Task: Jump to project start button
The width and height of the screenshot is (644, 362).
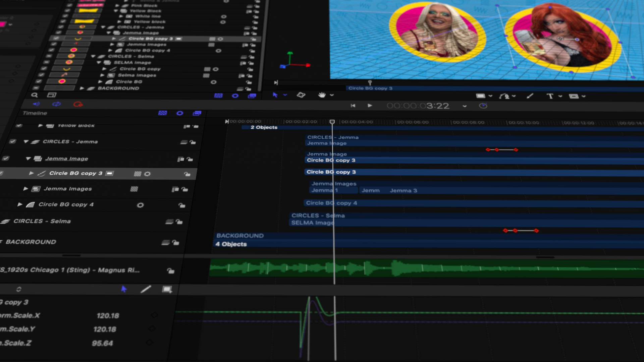Action: click(x=353, y=106)
